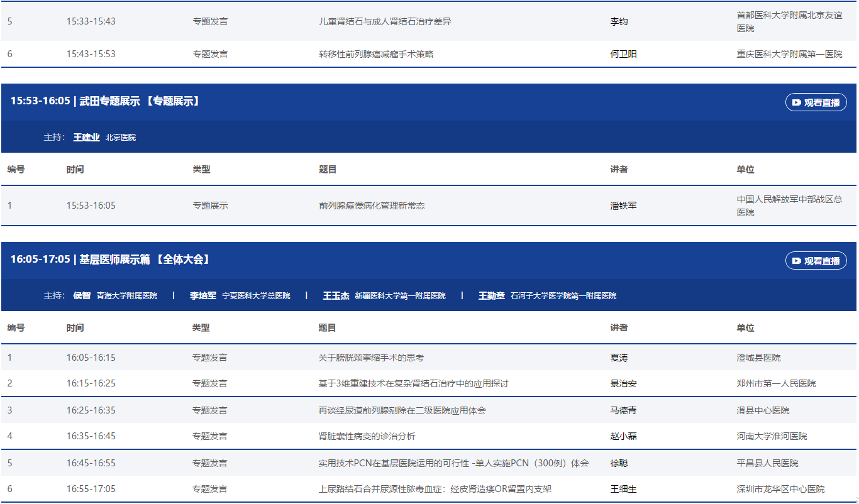Open host 王建业's profile link
Image resolution: width=859 pixels, height=504 pixels.
pos(86,137)
